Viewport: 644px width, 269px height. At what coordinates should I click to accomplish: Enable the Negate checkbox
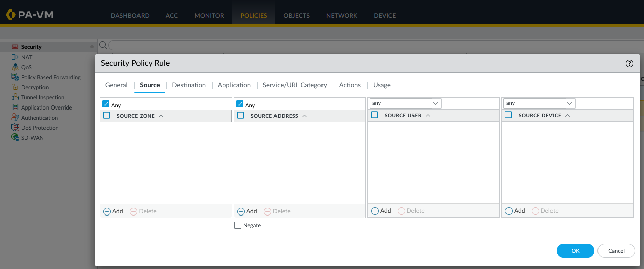coord(238,225)
